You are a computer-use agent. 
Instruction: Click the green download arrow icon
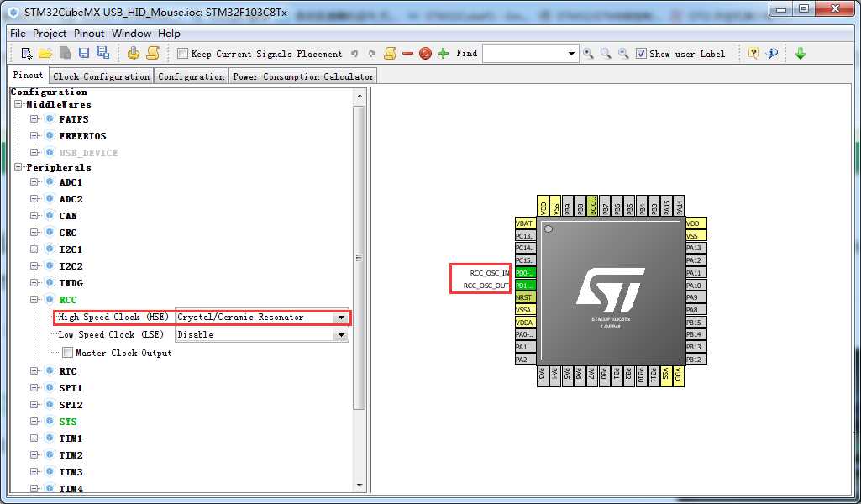tap(800, 53)
